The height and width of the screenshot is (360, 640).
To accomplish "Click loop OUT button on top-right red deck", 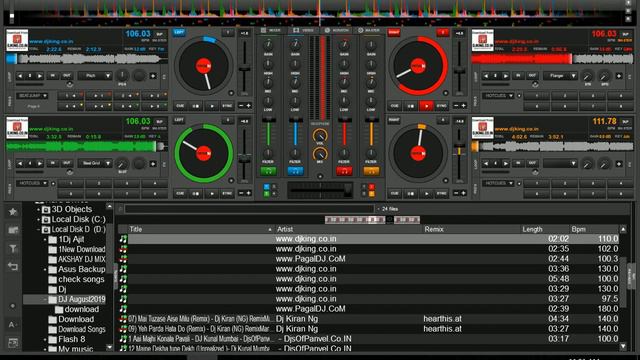I will [532, 76].
